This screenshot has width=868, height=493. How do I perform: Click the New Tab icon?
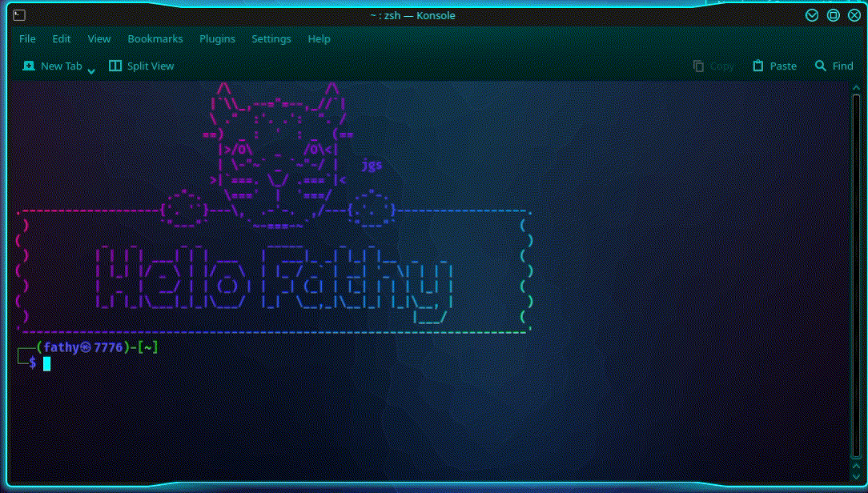(29, 66)
